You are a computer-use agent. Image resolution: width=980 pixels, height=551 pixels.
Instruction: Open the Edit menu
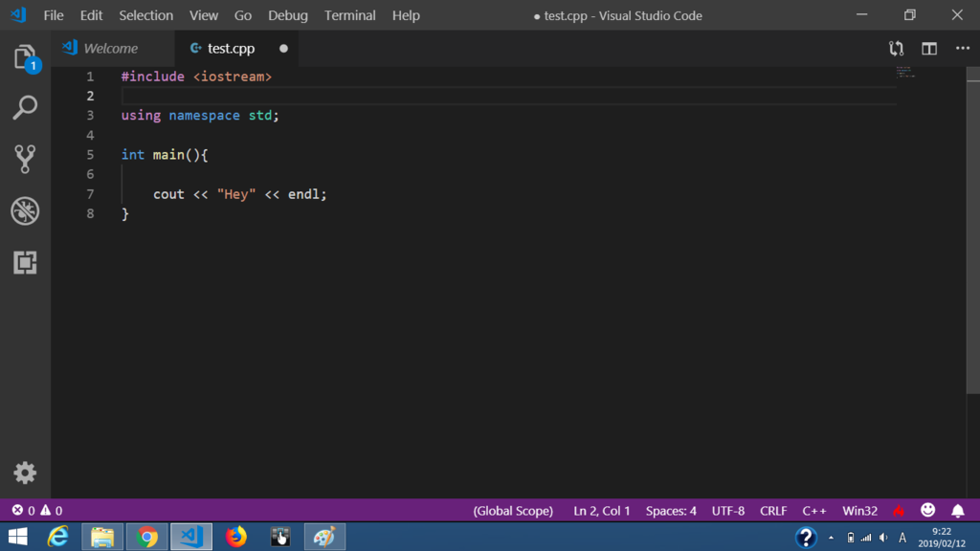point(91,15)
